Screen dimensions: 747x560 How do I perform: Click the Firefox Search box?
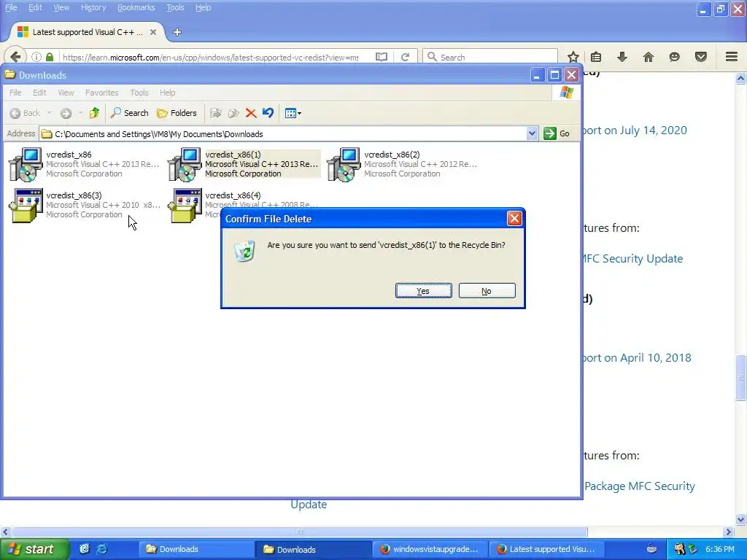(x=490, y=57)
